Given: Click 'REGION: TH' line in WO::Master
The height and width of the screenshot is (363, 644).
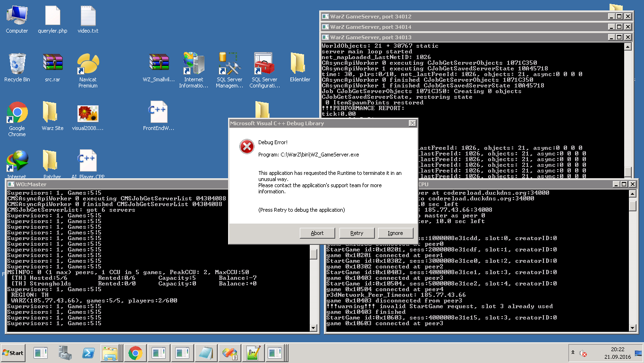Looking at the screenshot, I should pyautogui.click(x=30, y=295).
